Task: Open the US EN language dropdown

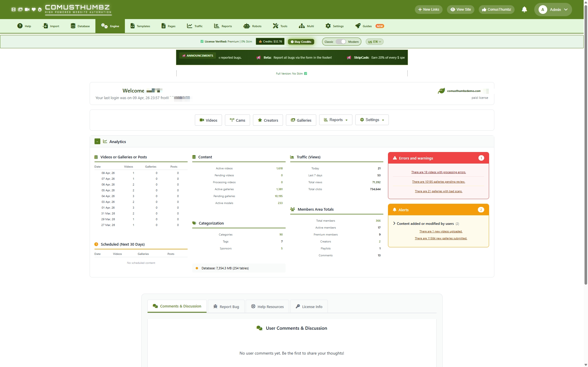Action: coord(374,42)
